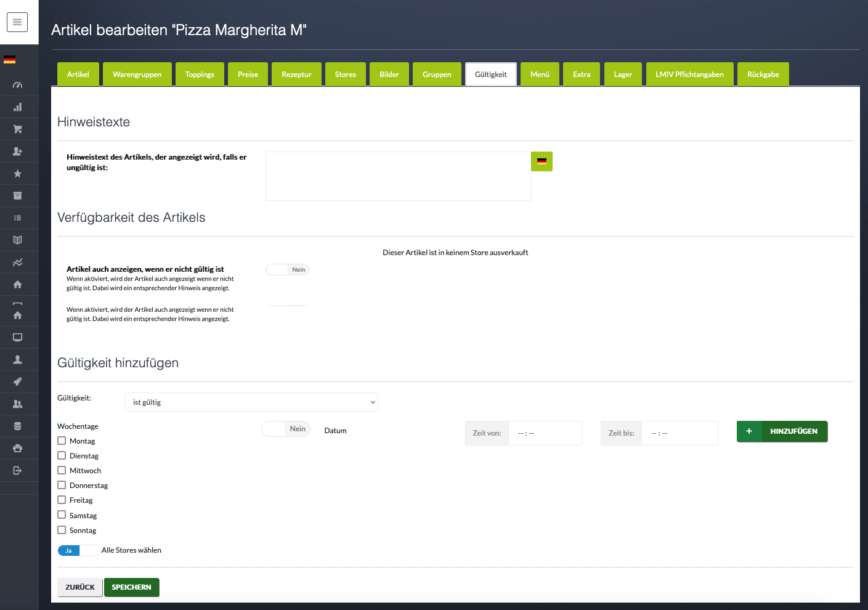Tick the Sonntag checkbox
This screenshot has height=610, width=868.
coord(62,530)
